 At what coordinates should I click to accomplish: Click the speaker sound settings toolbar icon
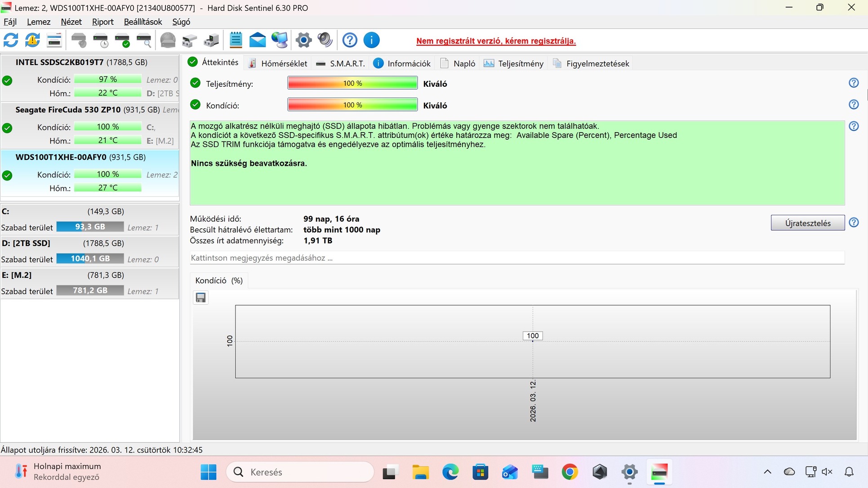(325, 40)
